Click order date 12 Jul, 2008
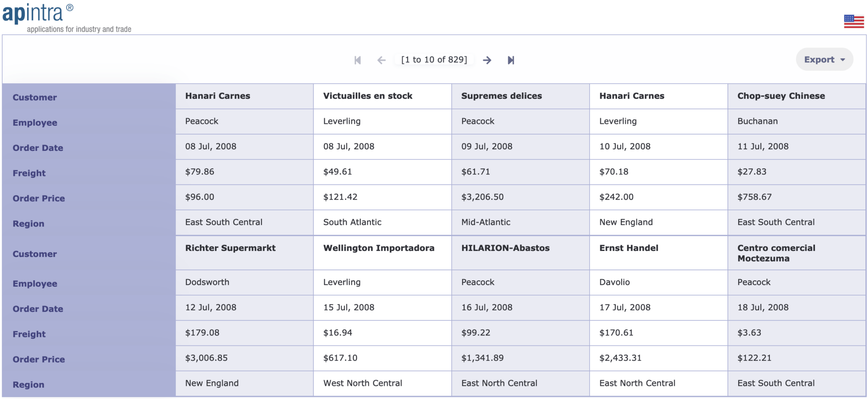The image size is (868, 399). [x=211, y=307]
